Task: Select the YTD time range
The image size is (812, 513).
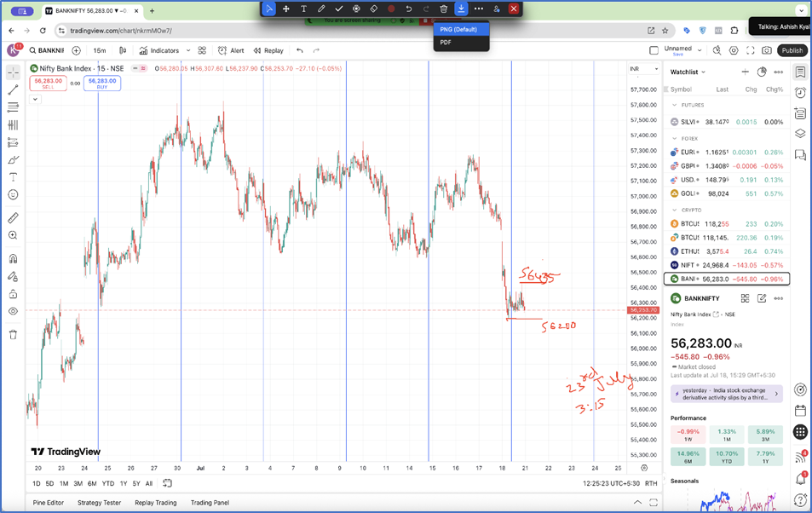Action: point(107,483)
